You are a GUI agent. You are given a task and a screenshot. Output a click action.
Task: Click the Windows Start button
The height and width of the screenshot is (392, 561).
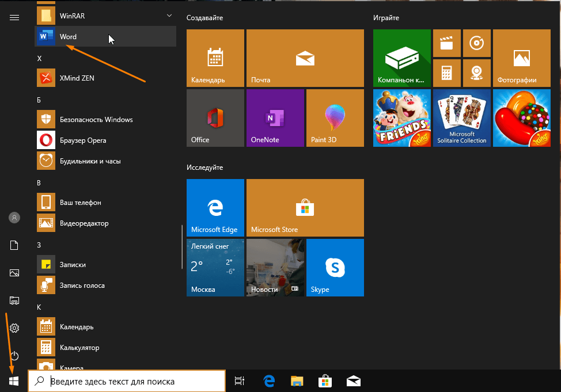(x=14, y=381)
